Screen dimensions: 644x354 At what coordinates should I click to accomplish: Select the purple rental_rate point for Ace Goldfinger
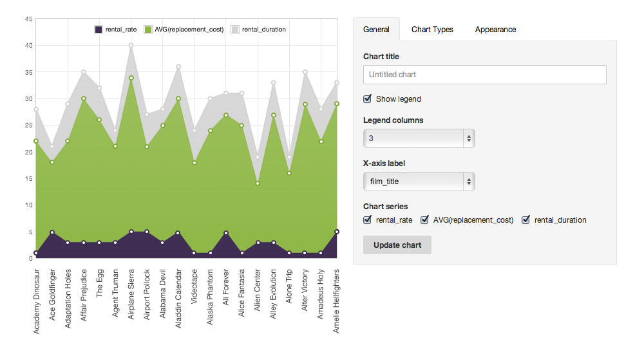52,232
